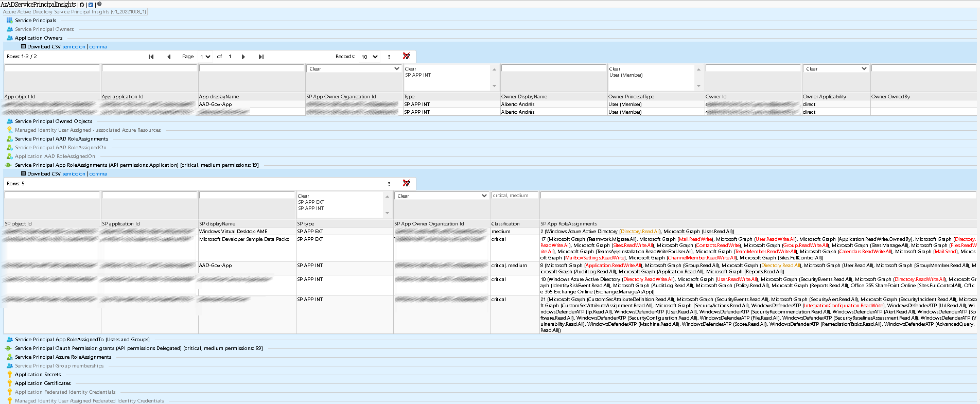Viewport: 980px width, 404px height.
Task: Open filter help in App RoleAssignments table
Action: (x=389, y=184)
